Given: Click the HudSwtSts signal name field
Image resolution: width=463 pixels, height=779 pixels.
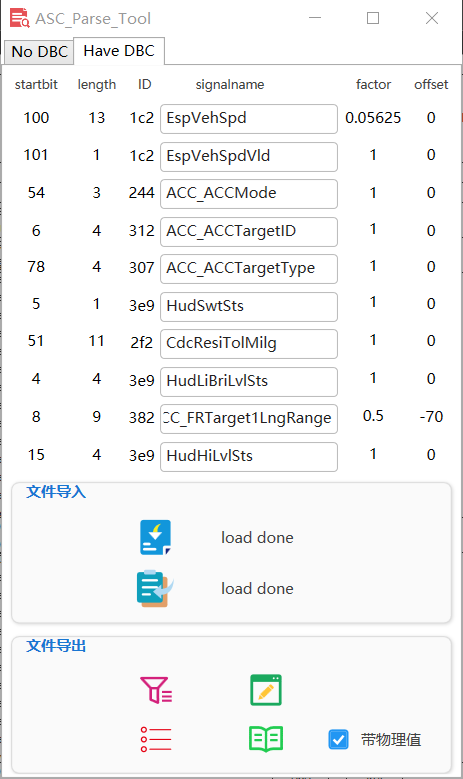Looking at the screenshot, I should 249,307.
